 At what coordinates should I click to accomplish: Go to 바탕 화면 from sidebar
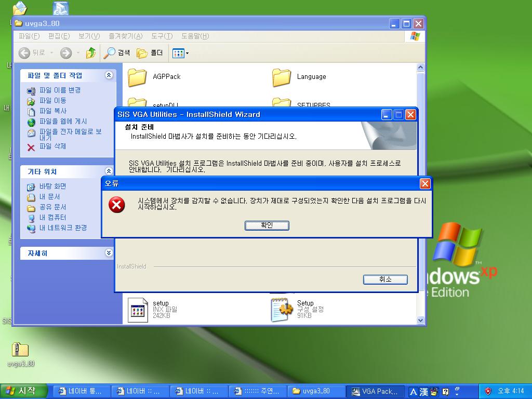[x=52, y=187]
